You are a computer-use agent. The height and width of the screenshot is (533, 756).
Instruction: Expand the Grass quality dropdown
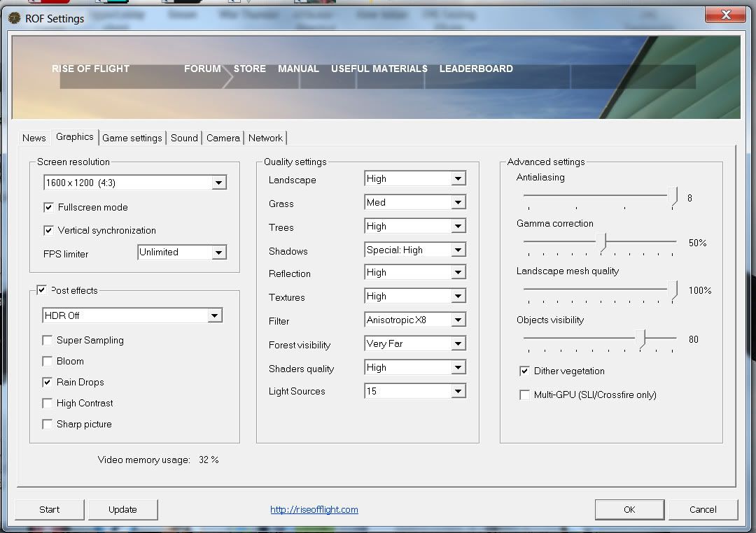click(415, 202)
